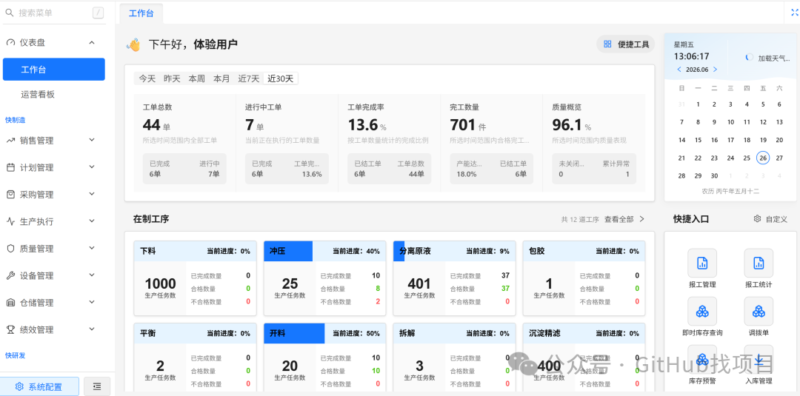
Task: Click the 包胶 process card title
Action: click(x=537, y=251)
